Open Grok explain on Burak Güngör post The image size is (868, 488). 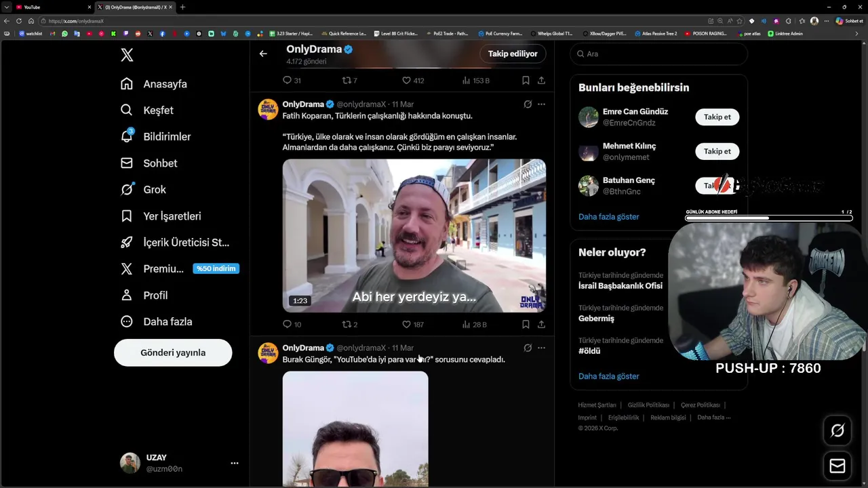click(x=528, y=348)
